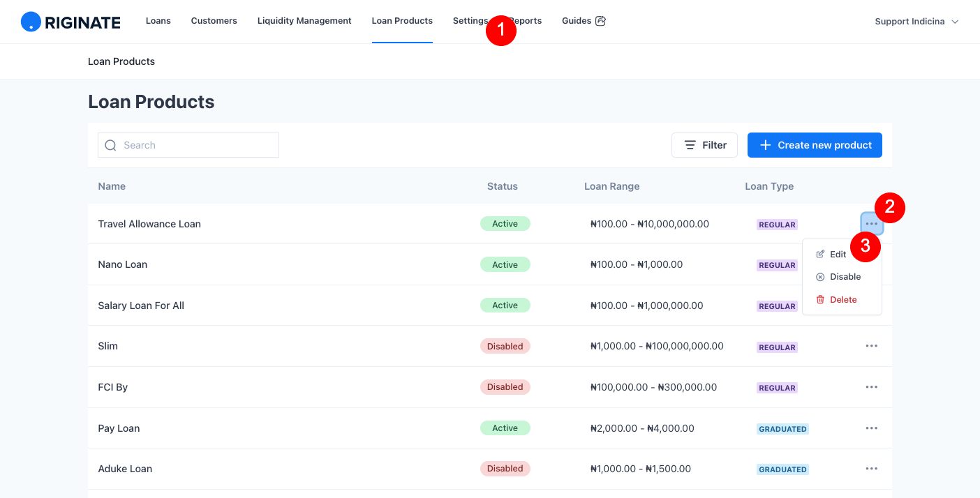980x498 pixels.
Task: Click the filter lines icon
Action: tap(690, 145)
